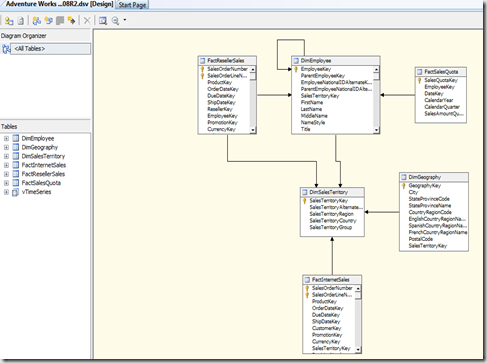Select FactSalesQuota in the Tables list
The width and height of the screenshot is (487, 363).
point(41,183)
